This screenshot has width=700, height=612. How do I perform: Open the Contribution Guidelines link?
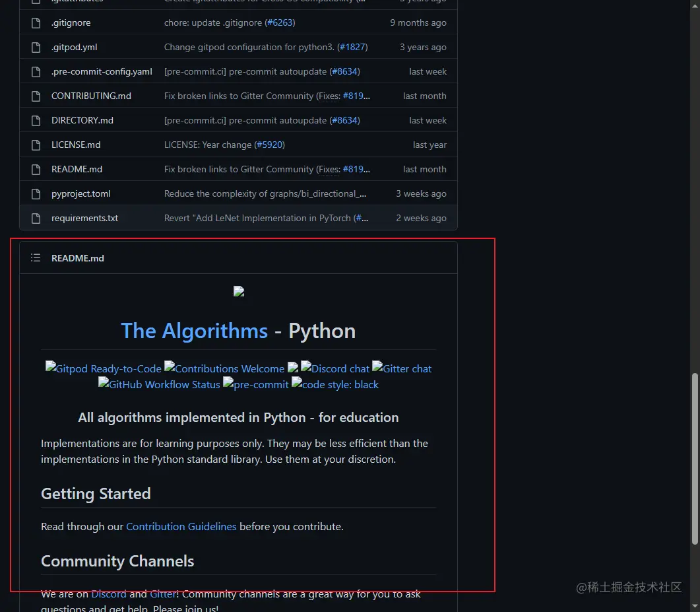181,527
